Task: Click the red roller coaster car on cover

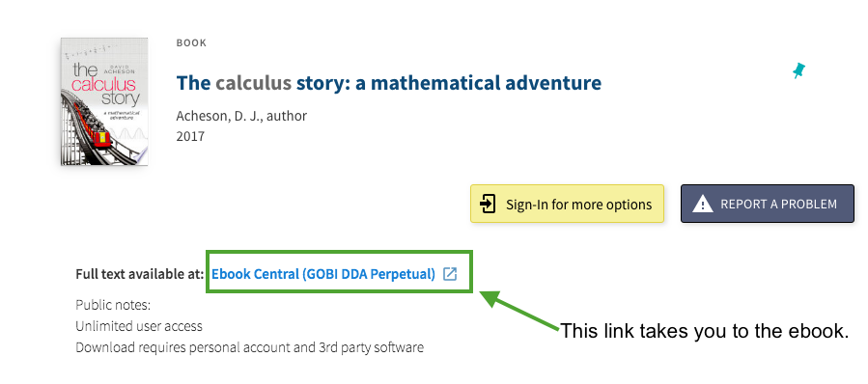Action: point(100,137)
